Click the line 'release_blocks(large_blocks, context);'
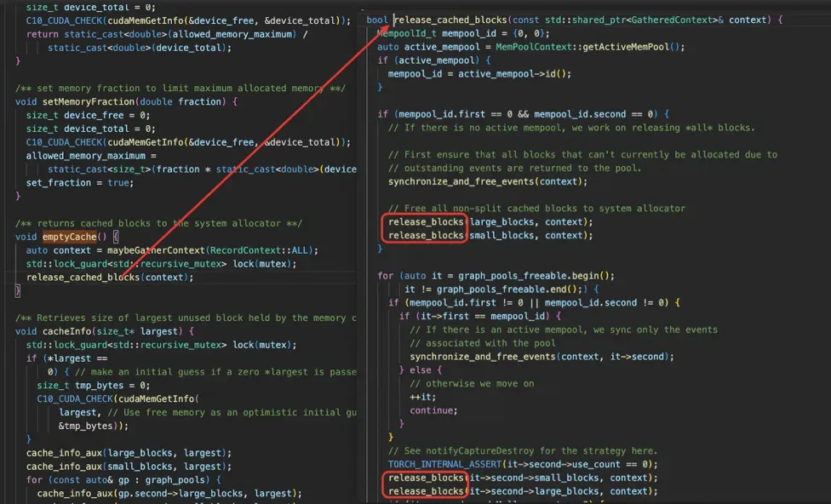This screenshot has width=831, height=504. (490, 222)
